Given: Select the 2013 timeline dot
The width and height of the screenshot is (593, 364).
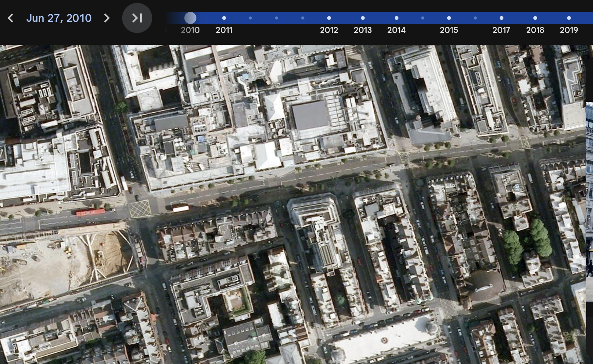Looking at the screenshot, I should pyautogui.click(x=363, y=18).
